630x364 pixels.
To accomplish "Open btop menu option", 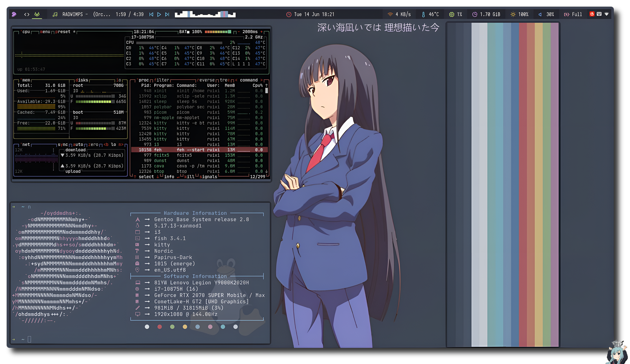I will [45, 32].
